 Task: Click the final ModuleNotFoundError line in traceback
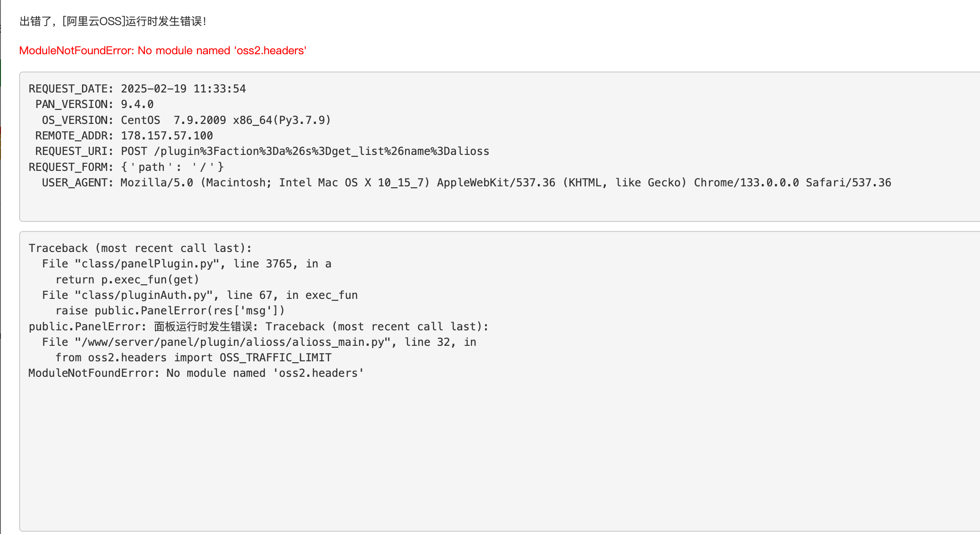[196, 373]
